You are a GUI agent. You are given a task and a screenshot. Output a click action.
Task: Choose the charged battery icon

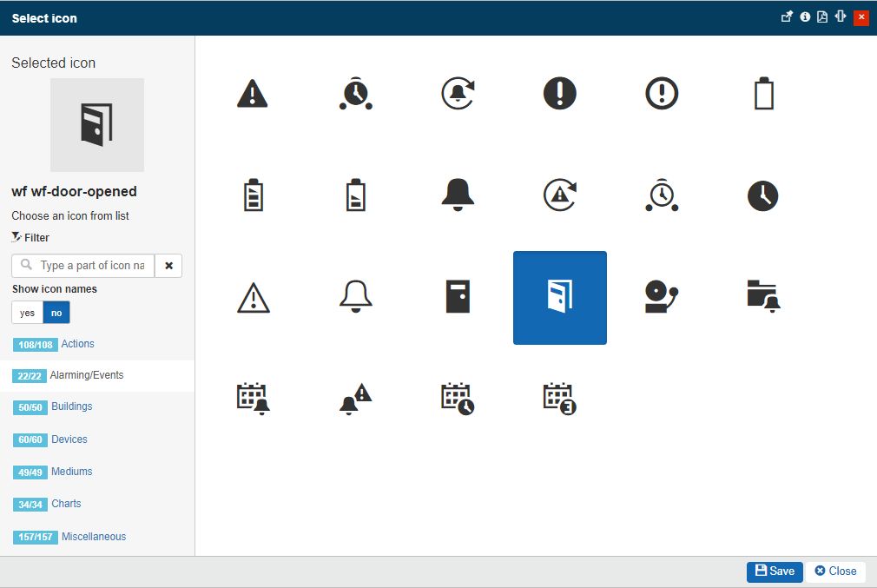[x=252, y=195]
